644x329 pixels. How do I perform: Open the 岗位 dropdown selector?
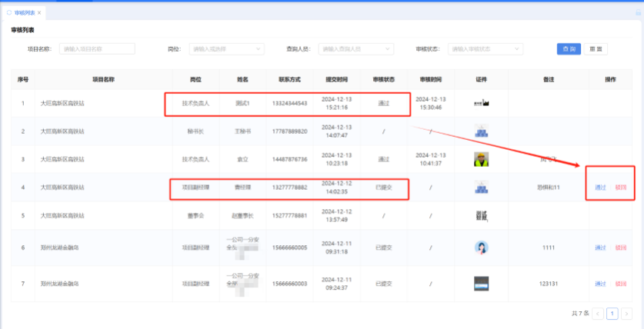click(225, 48)
